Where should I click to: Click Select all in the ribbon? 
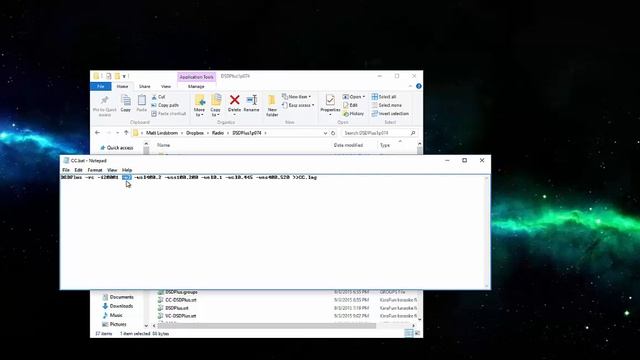click(x=384, y=97)
